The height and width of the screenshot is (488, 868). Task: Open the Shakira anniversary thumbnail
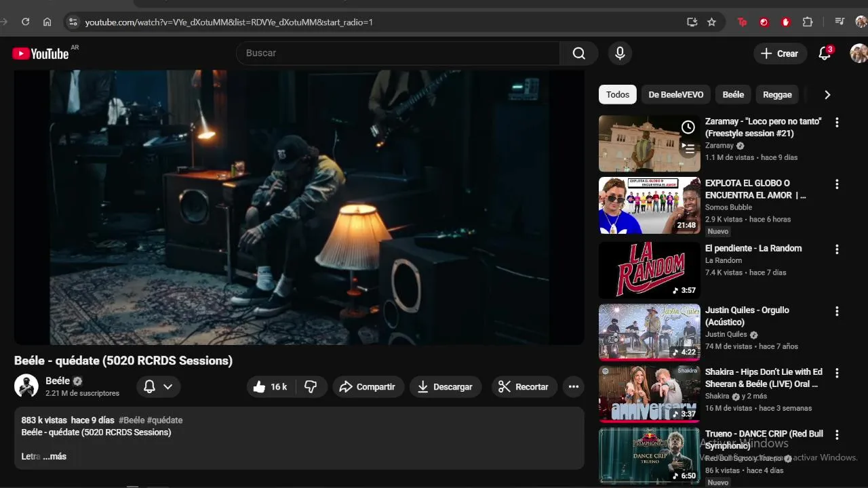pos(650,394)
